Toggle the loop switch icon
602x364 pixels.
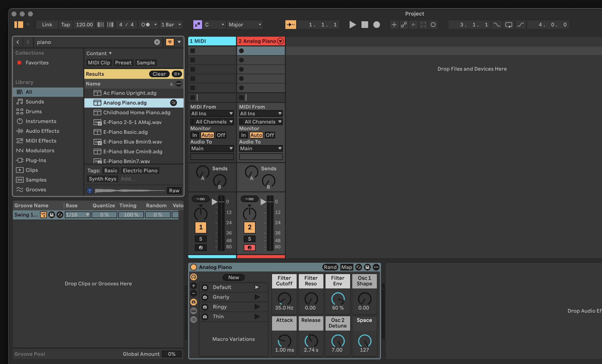(509, 25)
